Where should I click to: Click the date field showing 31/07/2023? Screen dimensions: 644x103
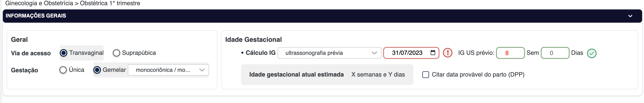tap(407, 53)
